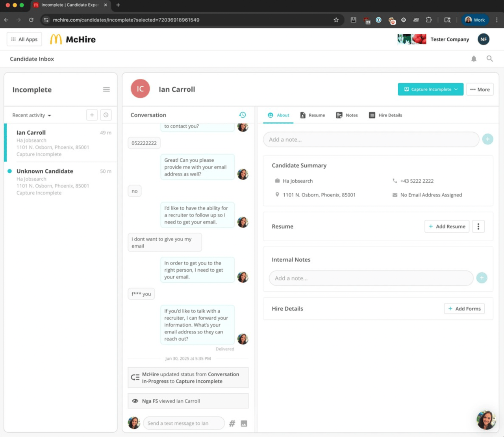Click the hashtag icon in message bar
Viewport: 504px width, 437px height.
pos(232,423)
